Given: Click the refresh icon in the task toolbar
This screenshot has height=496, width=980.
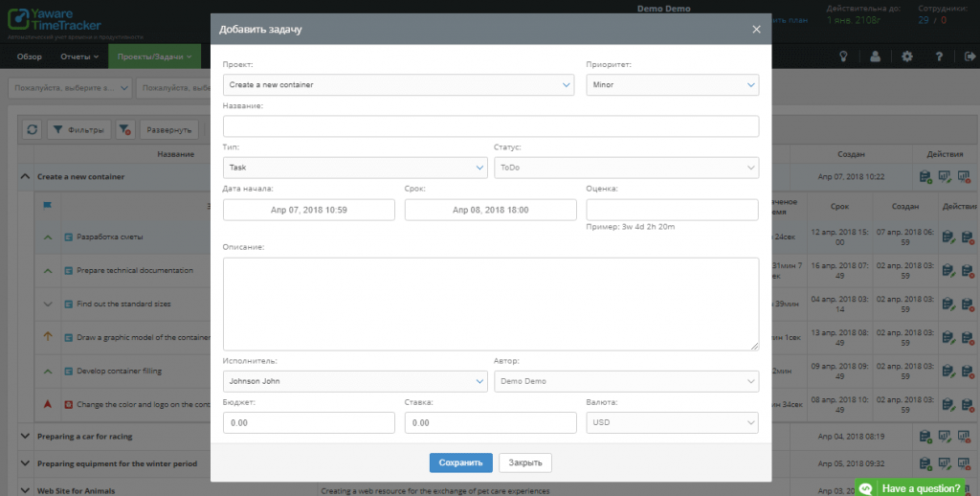Looking at the screenshot, I should point(32,129).
